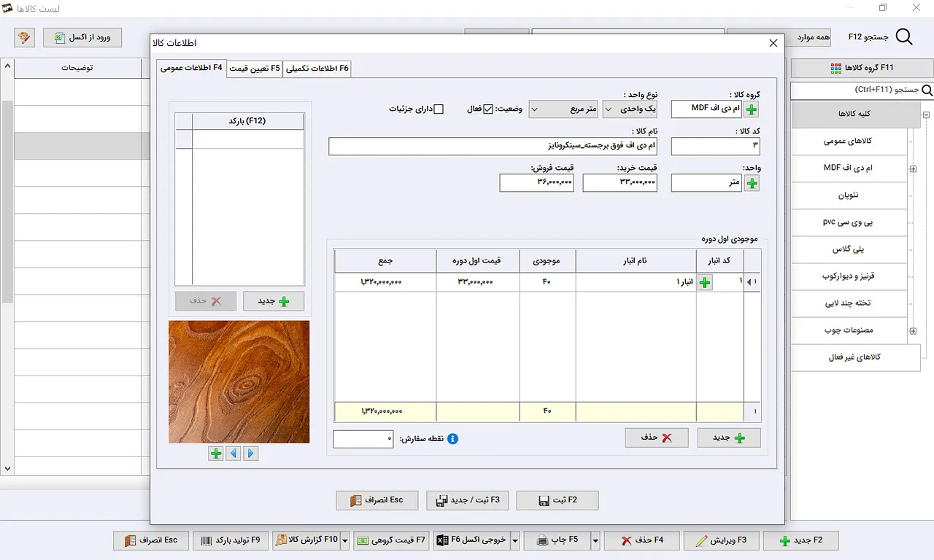Click the blue info icon beside نقطه سفارش

pyautogui.click(x=452, y=439)
